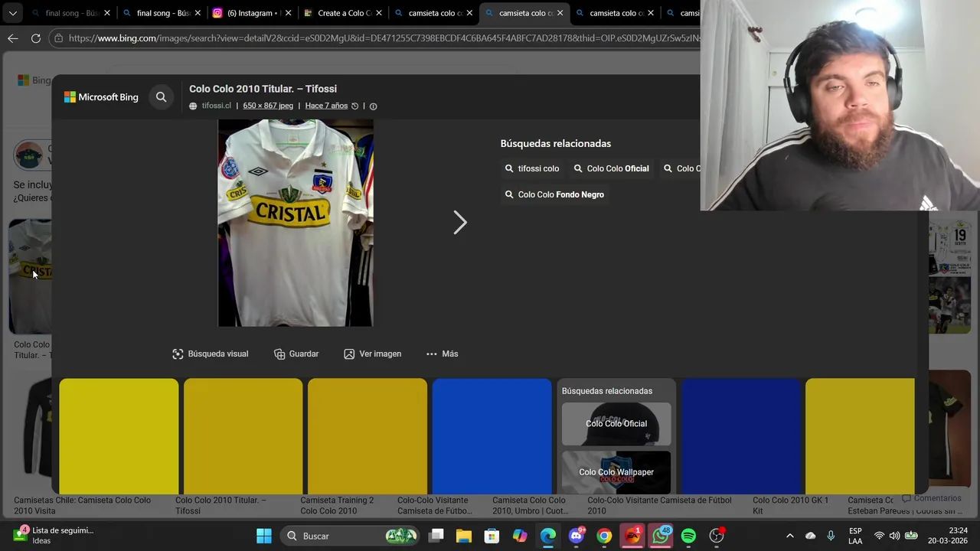Open Discord from taskbar
Screen dimensions: 980x551
click(x=577, y=536)
